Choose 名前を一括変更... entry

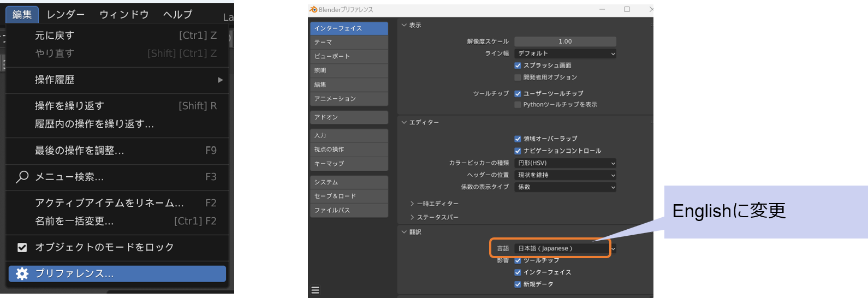click(x=117, y=221)
